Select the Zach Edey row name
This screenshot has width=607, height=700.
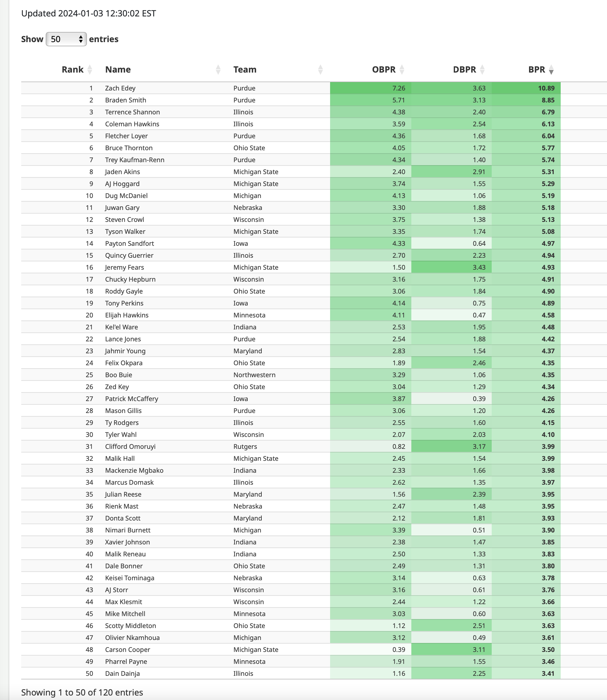coord(120,88)
